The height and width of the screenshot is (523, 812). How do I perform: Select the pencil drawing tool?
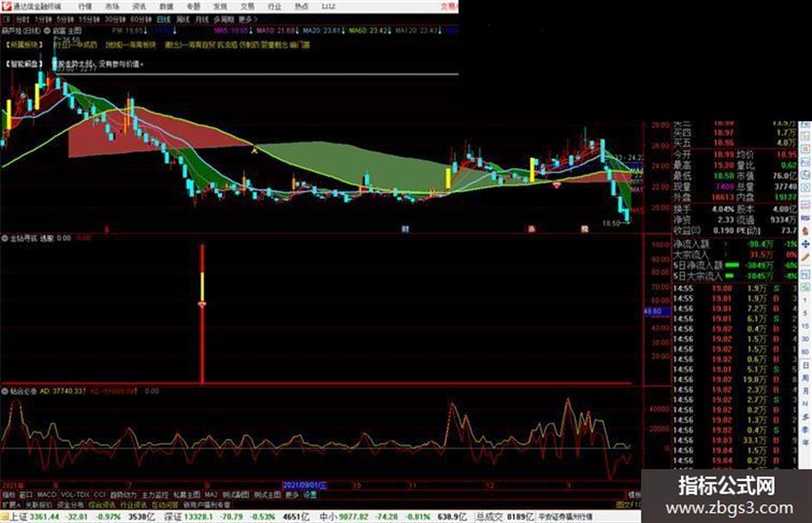[x=805, y=257]
